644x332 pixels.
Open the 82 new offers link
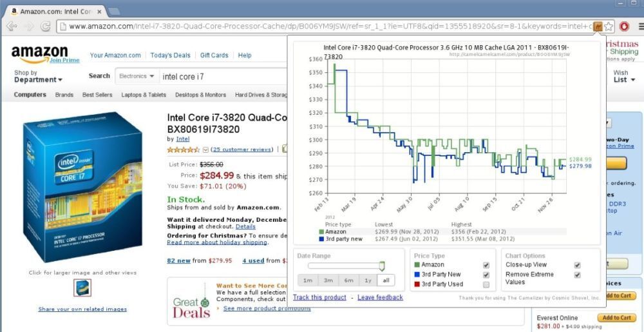[x=178, y=260]
